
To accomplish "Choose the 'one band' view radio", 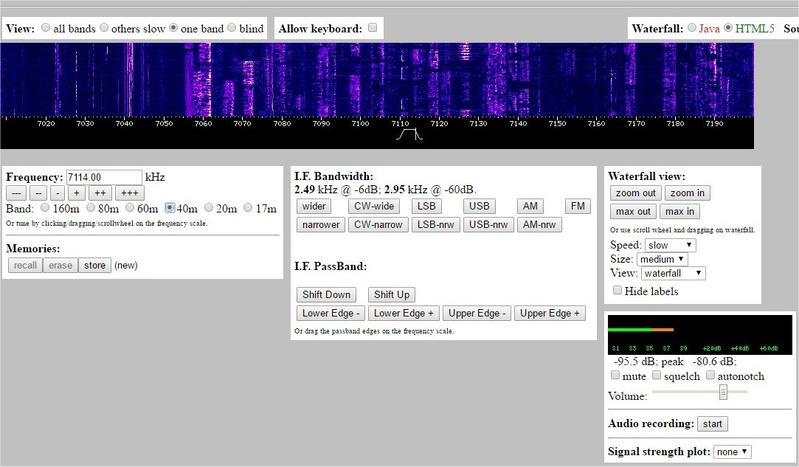I will pyautogui.click(x=173, y=28).
